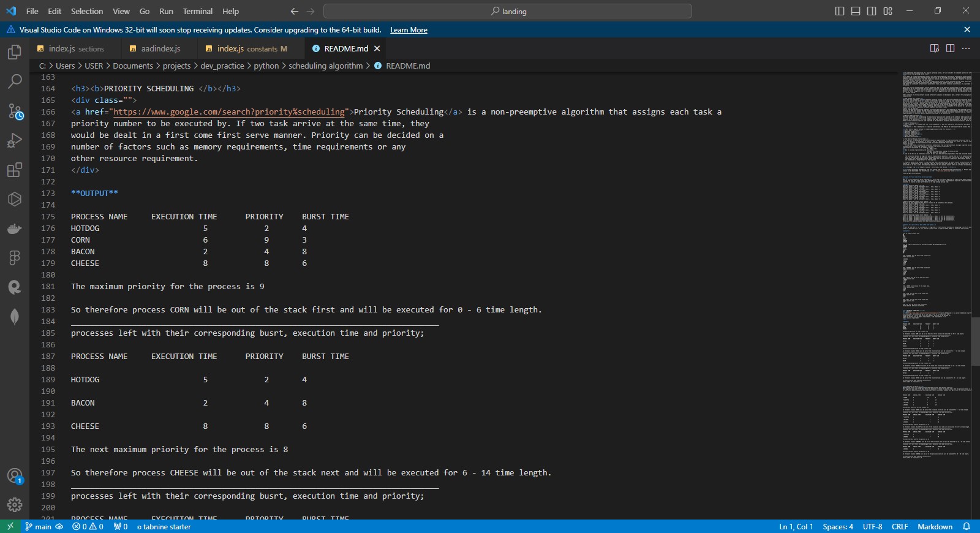Image resolution: width=980 pixels, height=533 pixels.
Task: Open the Manage gear menu
Action: [15, 505]
